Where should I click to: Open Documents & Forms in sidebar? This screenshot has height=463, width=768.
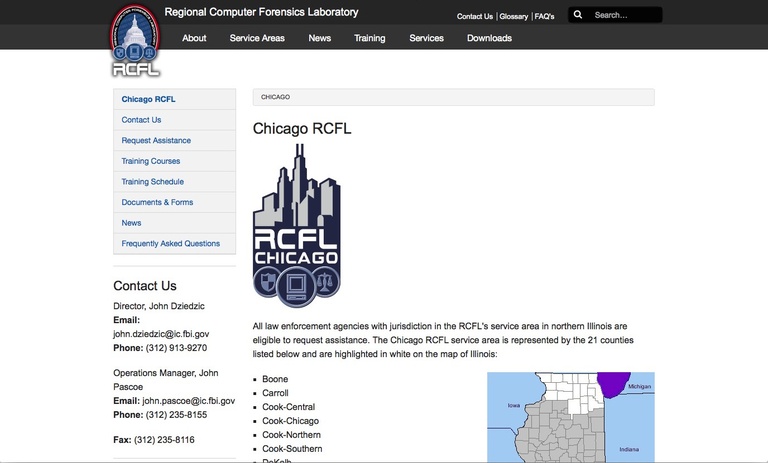(174, 202)
